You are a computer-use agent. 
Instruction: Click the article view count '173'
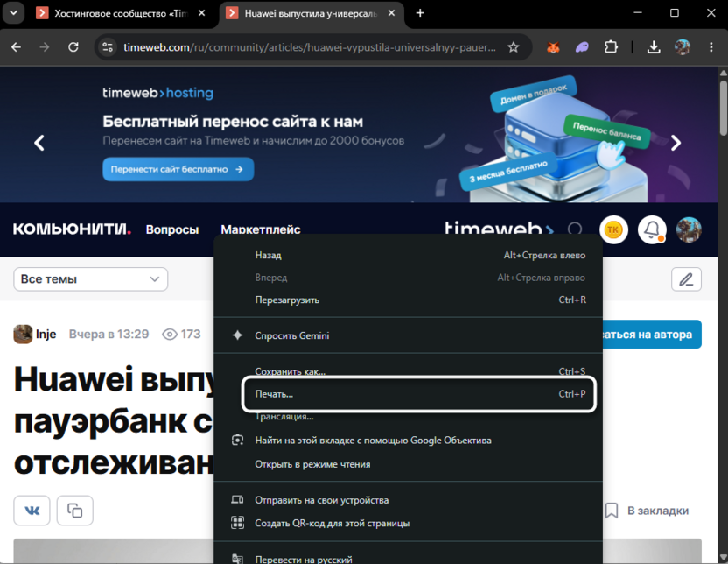coord(181,334)
